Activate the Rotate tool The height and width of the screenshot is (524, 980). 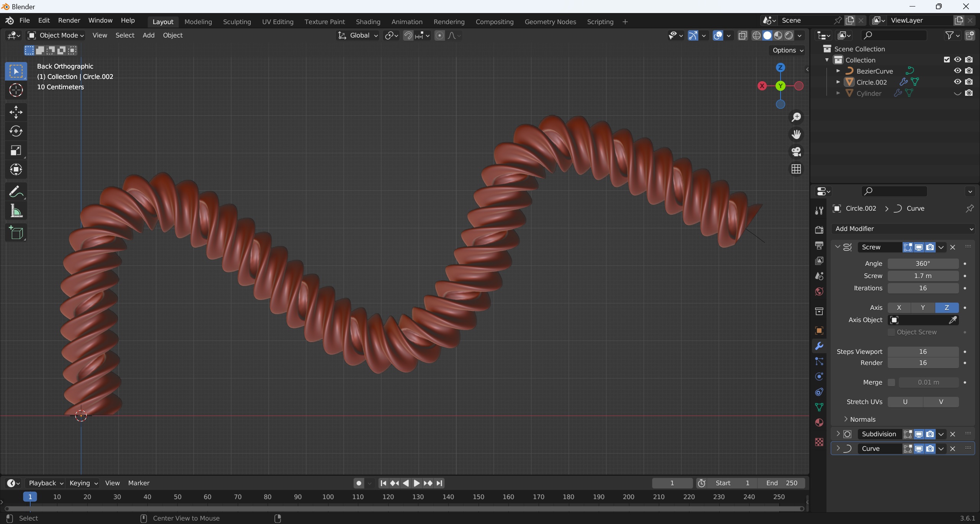coord(16,131)
